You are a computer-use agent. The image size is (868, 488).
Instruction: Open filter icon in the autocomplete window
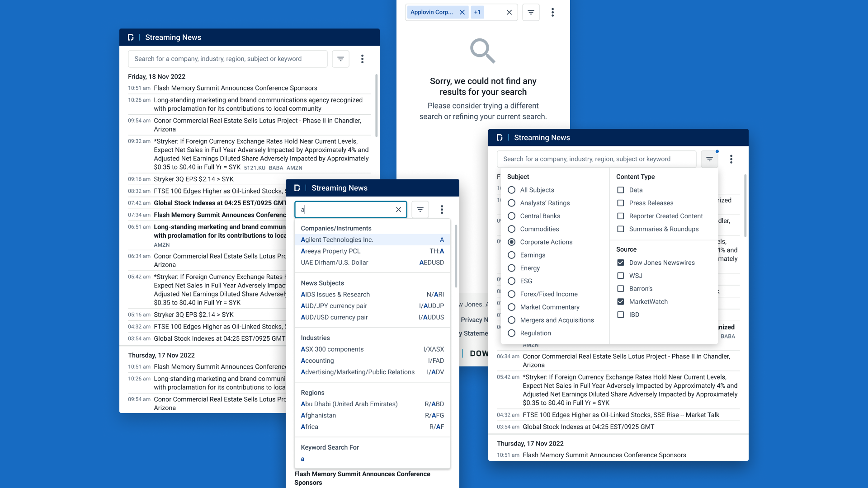point(420,210)
